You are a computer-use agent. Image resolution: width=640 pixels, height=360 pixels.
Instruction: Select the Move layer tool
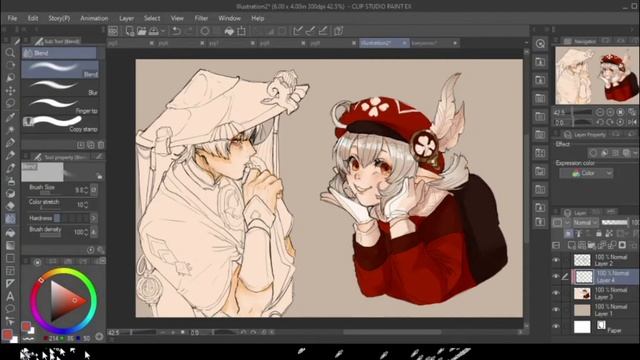10,91
